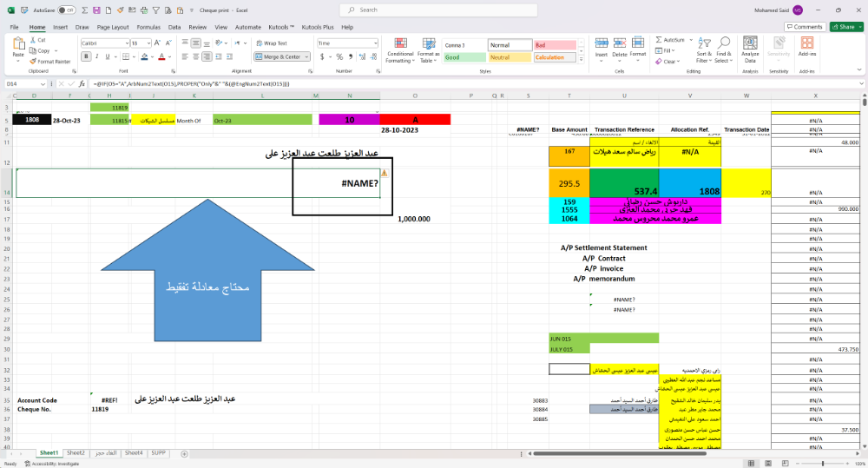Open the font color dropdown arrow
The height and width of the screenshot is (468, 868).
[x=169, y=56]
